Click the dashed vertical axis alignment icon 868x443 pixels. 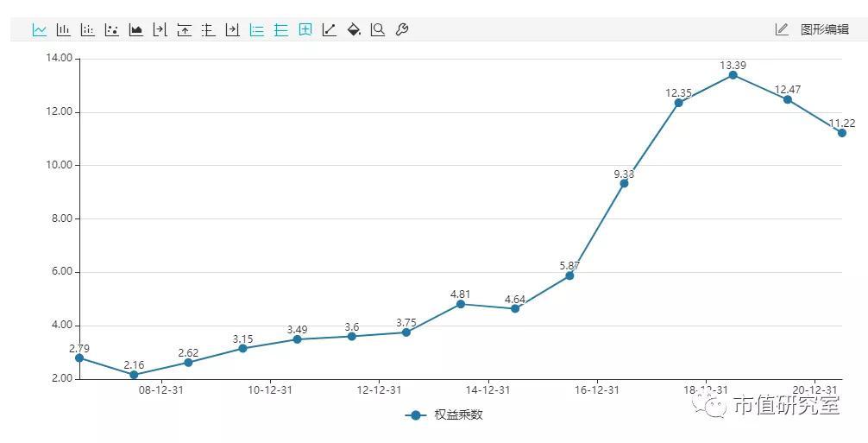coord(208,30)
